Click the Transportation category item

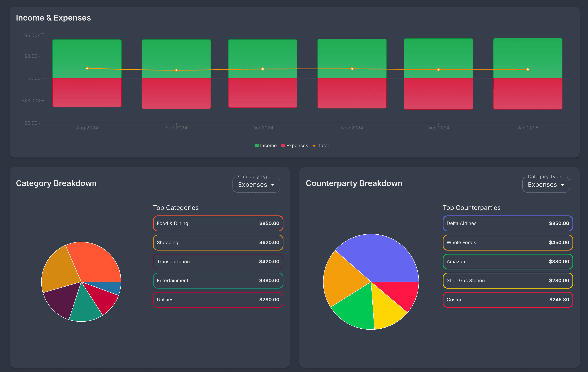[x=218, y=261]
